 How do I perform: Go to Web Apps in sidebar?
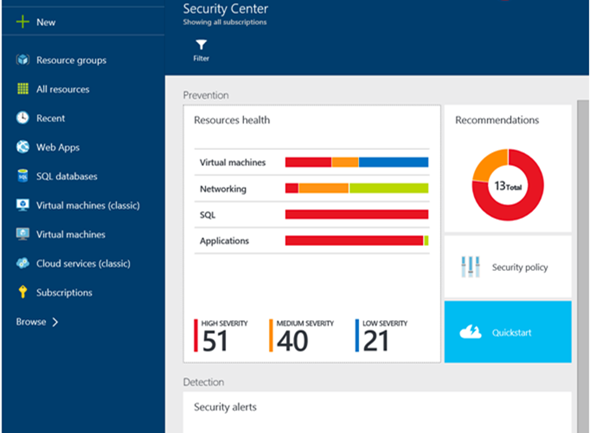point(58,147)
